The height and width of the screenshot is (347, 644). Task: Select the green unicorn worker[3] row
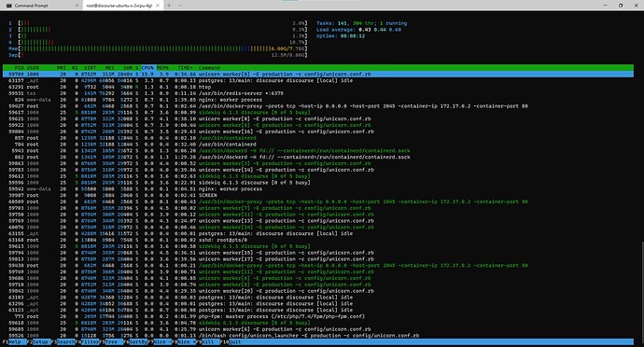point(318,163)
